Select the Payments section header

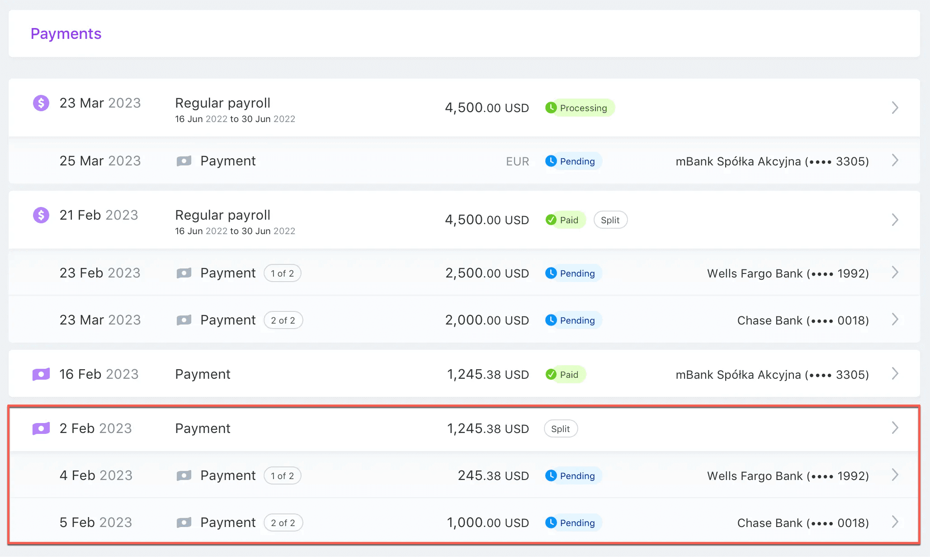(66, 33)
